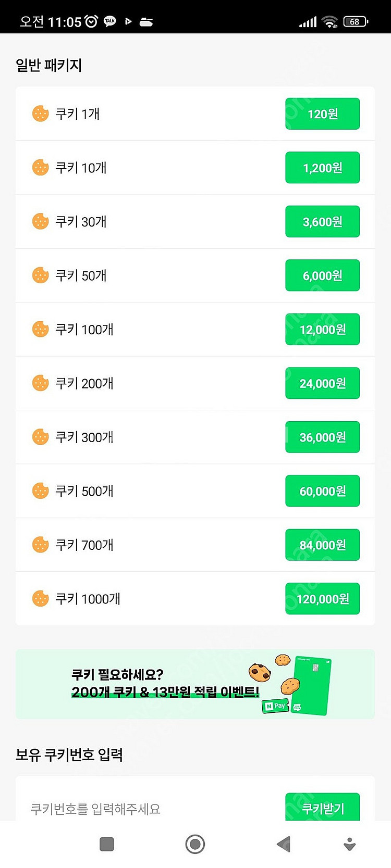Tap the KakaoTalk notification icon in status bar
This screenshot has height=868, width=391.
point(109,21)
